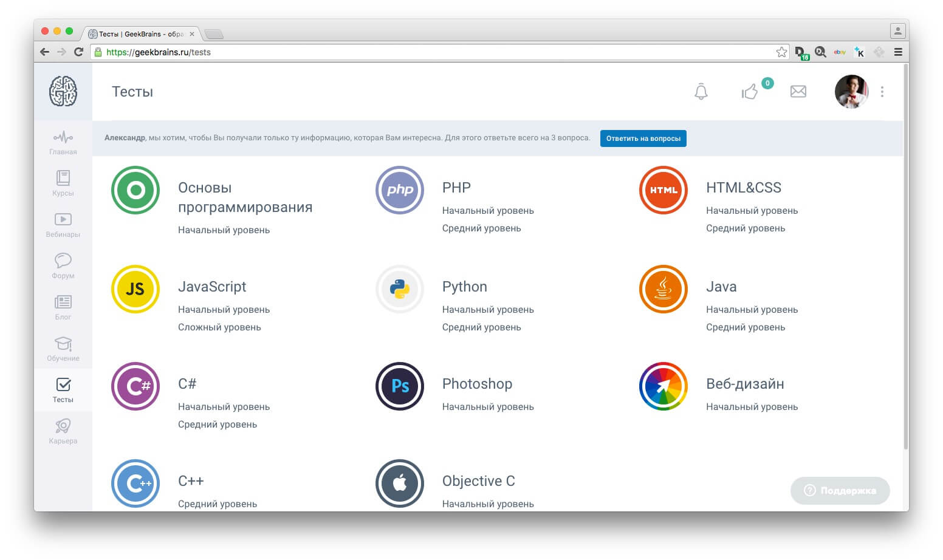Click the browser forward arrow

pos(61,52)
